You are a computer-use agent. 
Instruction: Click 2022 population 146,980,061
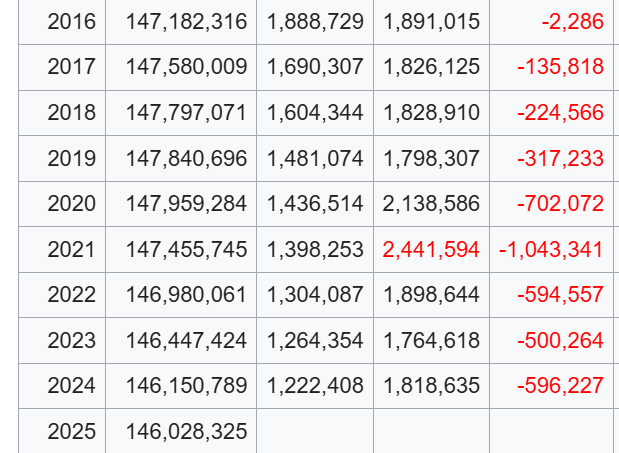pyautogui.click(x=186, y=295)
